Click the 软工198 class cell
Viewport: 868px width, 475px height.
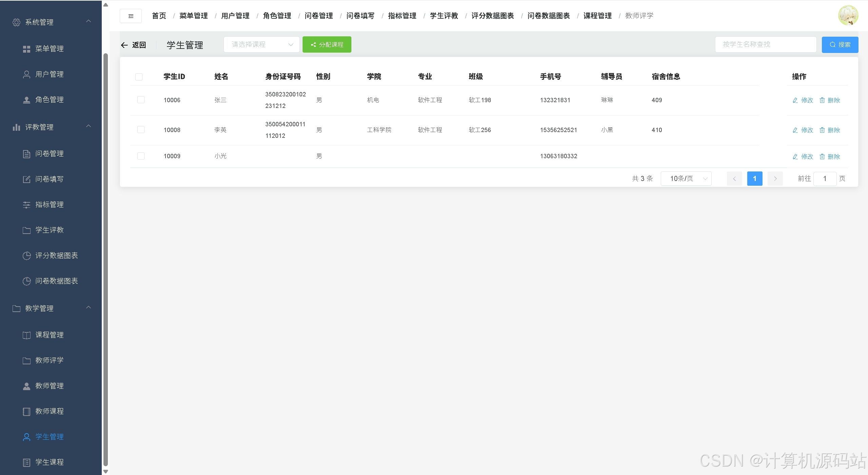[x=480, y=100]
